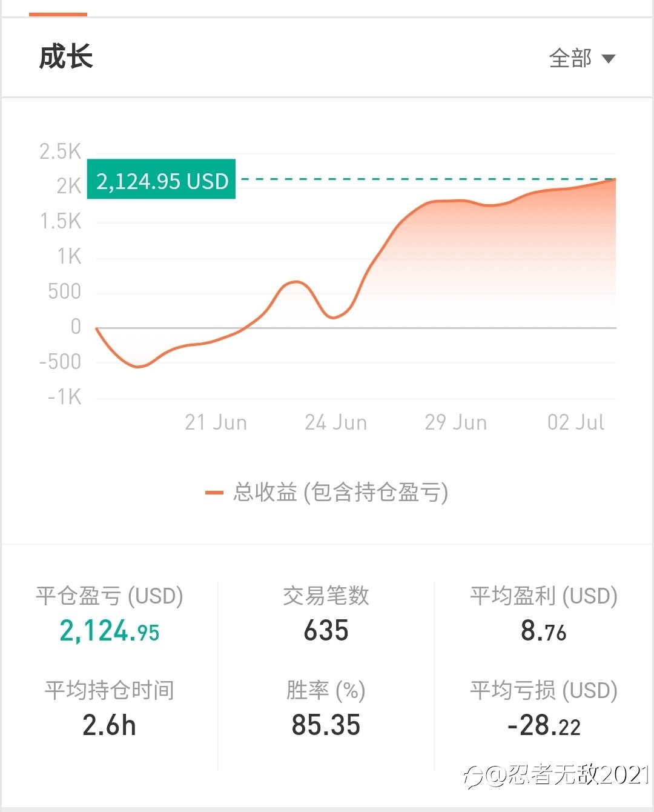
Task: Click the orange legend line marker
Action: [x=214, y=493]
